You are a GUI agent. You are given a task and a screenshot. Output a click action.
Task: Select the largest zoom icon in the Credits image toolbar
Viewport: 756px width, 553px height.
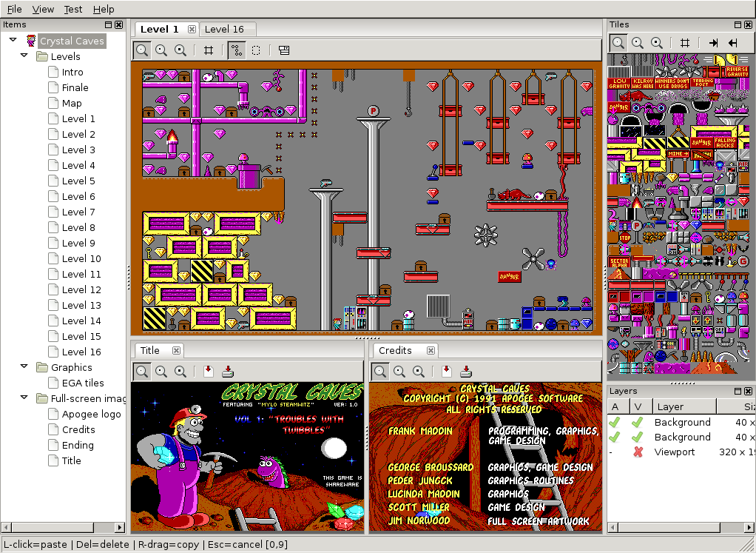(x=419, y=371)
